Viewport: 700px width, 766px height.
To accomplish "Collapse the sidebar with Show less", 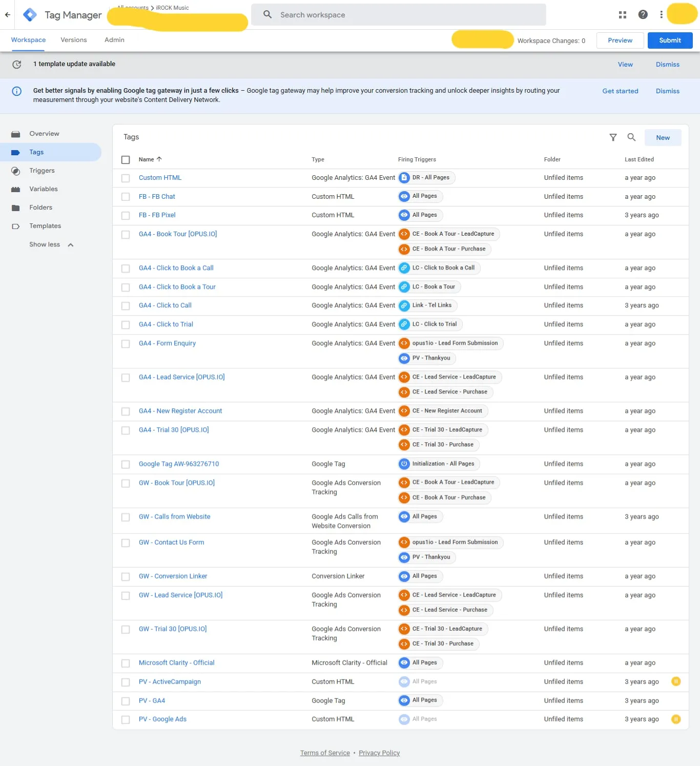I will click(x=51, y=245).
